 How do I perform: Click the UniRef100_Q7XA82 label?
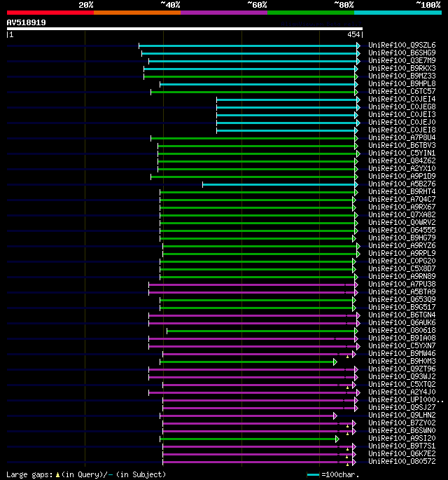coord(402,215)
